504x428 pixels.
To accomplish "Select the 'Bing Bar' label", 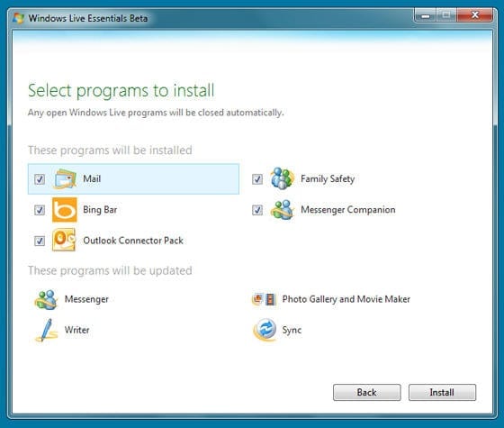I will point(100,210).
